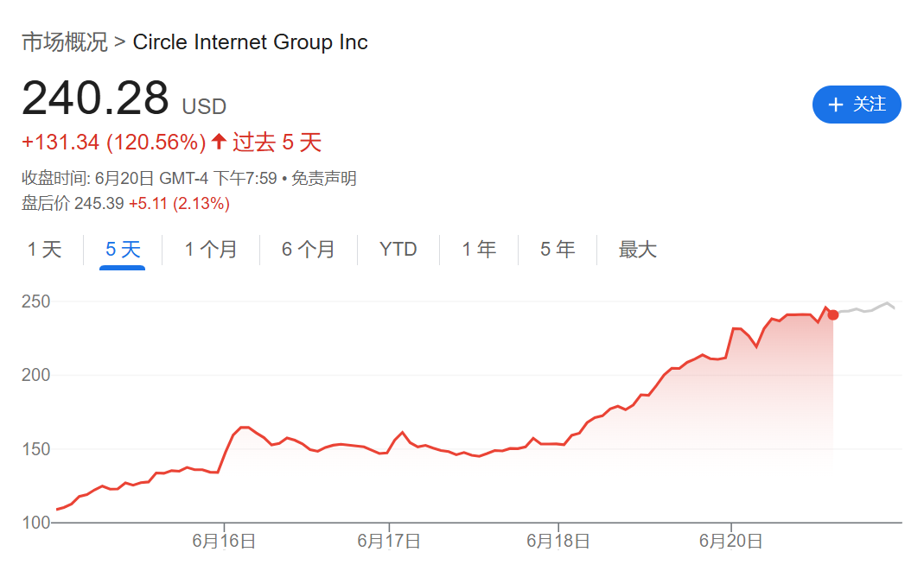Click the 240.28 USD price display
Viewport: 924px width, 571px height.
pyautogui.click(x=124, y=98)
